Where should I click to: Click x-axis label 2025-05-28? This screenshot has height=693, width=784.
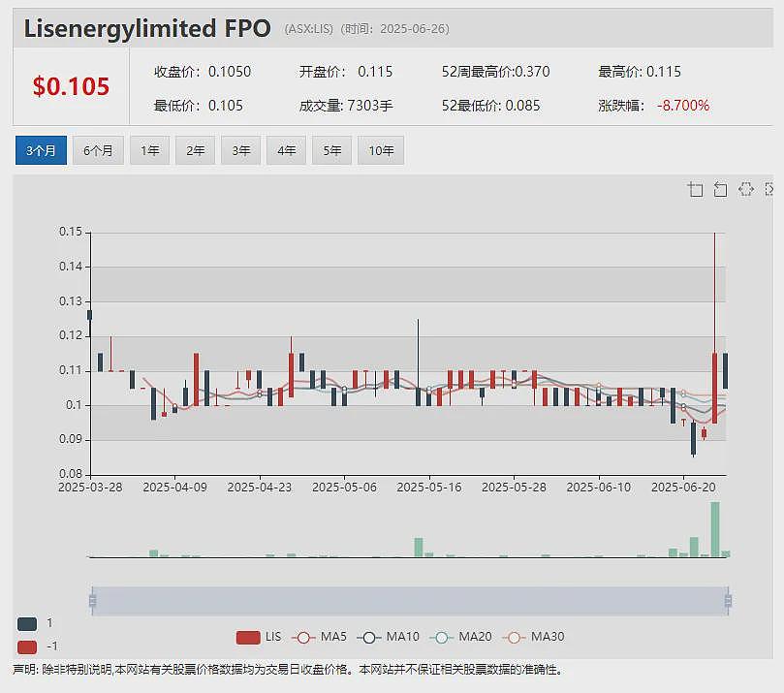point(514,488)
